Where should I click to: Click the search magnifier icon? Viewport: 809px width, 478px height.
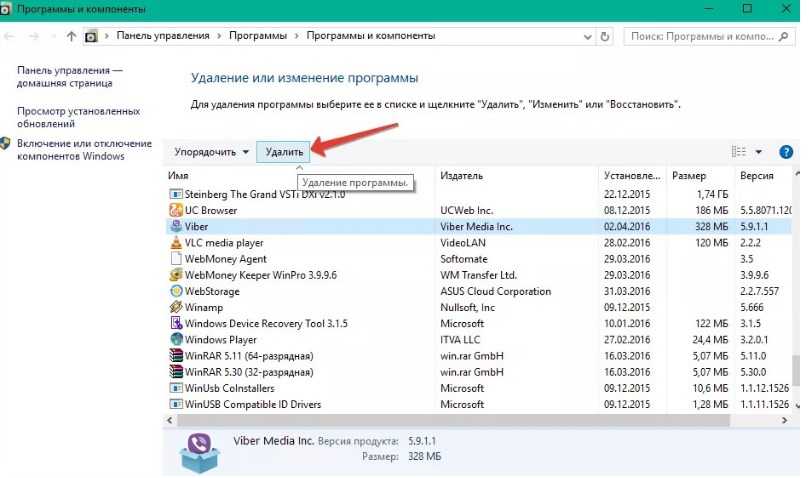[x=784, y=36]
